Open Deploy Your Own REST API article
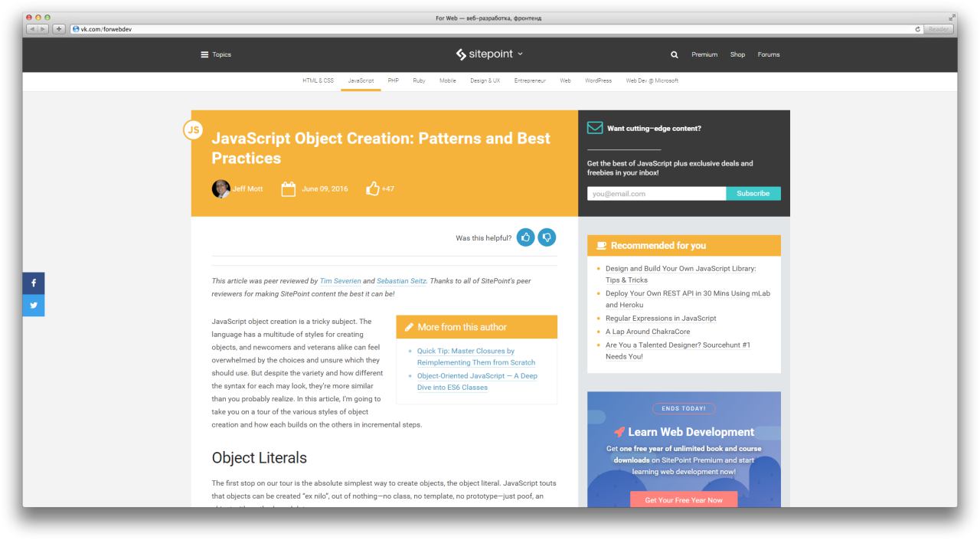This screenshot has width=980, height=540. pyautogui.click(x=687, y=299)
